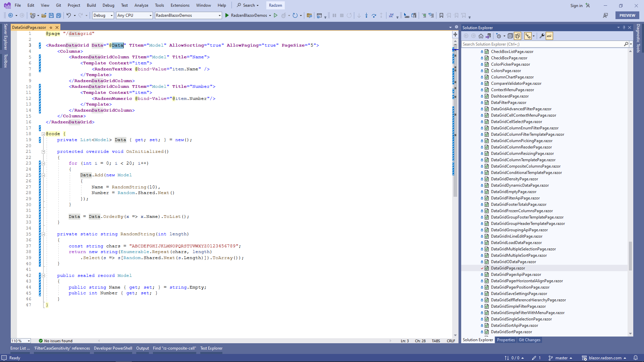644x362 pixels.
Task: Open the Debug configuration dropdown
Action: pos(112,15)
